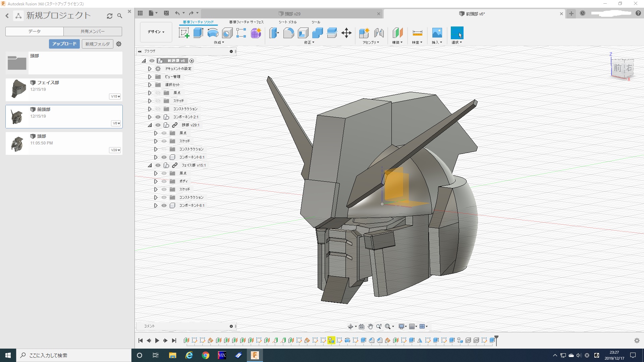The height and width of the screenshot is (362, 644).
Task: Click the Move/Copy cross-arrows icon
Action: point(346,33)
